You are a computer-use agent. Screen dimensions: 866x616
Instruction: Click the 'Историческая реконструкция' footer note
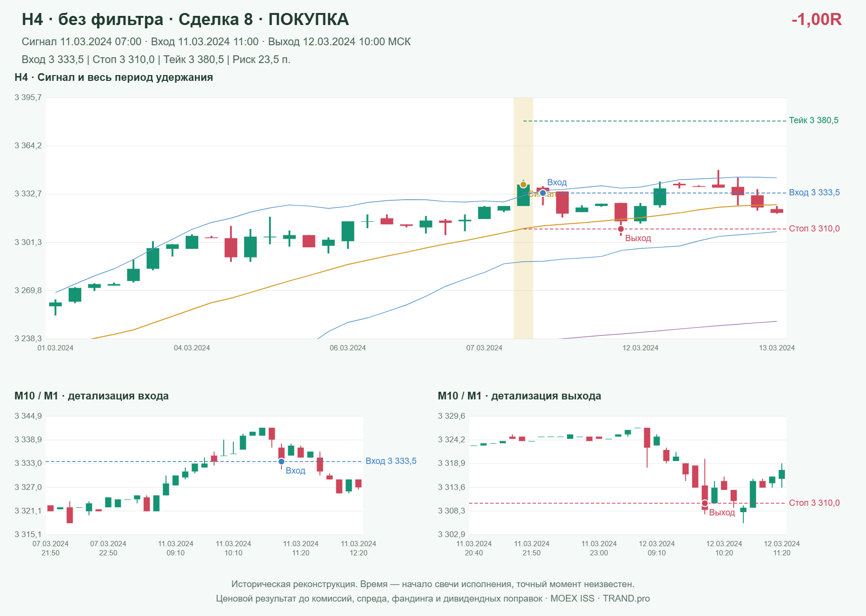coord(433,584)
